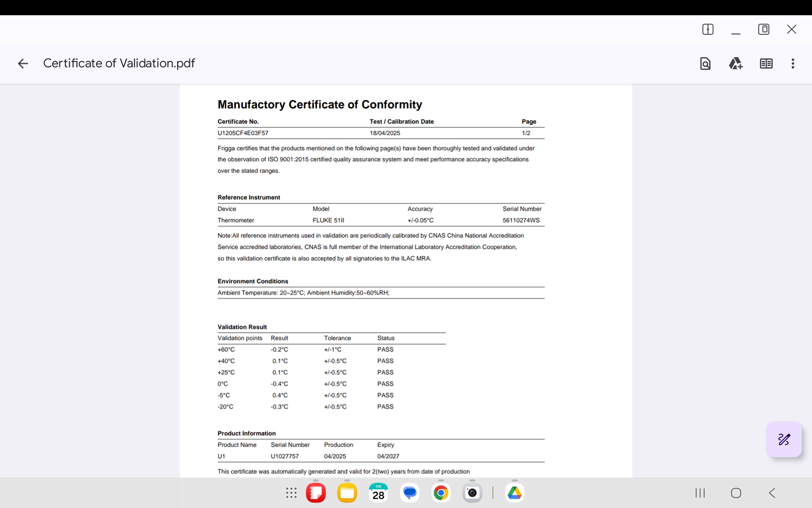Click the back arrow next to the file name

pos(23,63)
